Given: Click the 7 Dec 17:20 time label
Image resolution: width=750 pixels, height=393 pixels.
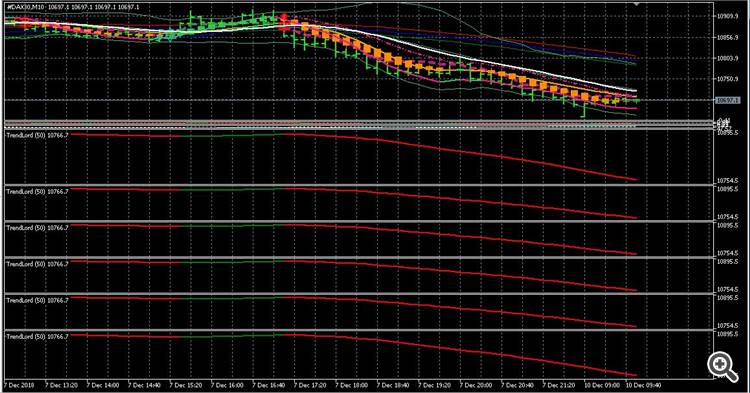Looking at the screenshot, I should coord(310,385).
